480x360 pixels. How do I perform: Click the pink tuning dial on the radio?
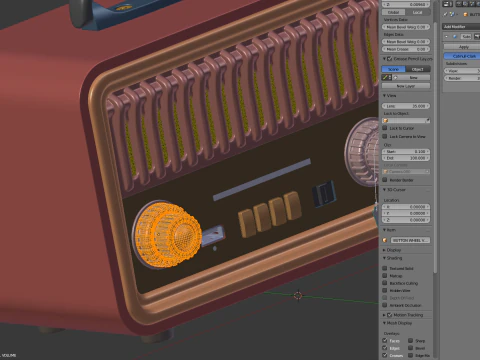pos(362,152)
